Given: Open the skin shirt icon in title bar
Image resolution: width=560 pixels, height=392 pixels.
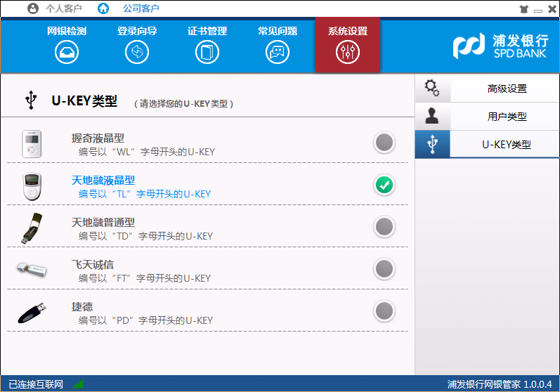Looking at the screenshot, I should point(523,10).
